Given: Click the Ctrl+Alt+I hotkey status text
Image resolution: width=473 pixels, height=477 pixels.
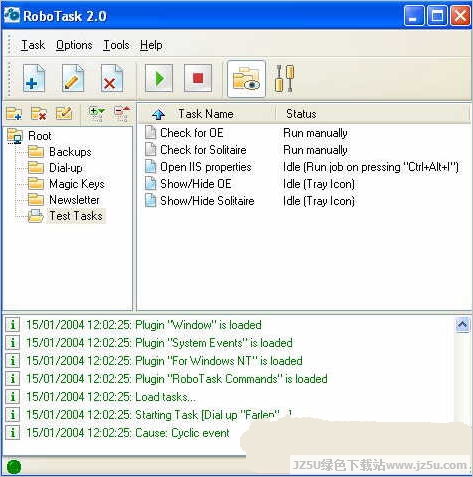Looking at the screenshot, I should coord(371,167).
